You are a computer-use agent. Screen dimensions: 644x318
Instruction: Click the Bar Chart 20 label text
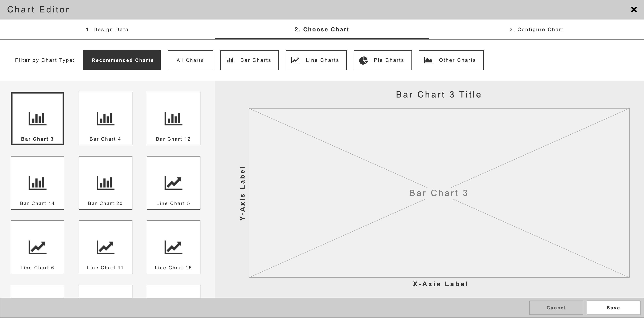point(105,204)
